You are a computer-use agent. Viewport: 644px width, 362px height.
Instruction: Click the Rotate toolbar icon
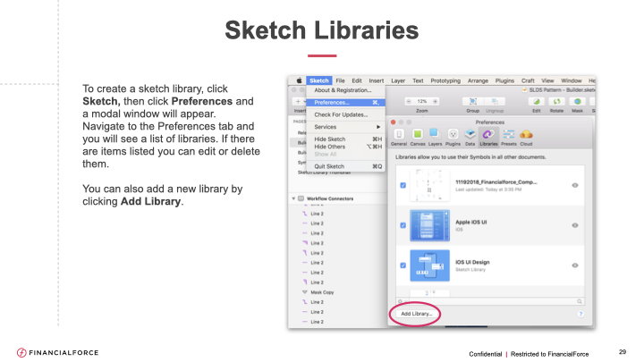tap(556, 101)
